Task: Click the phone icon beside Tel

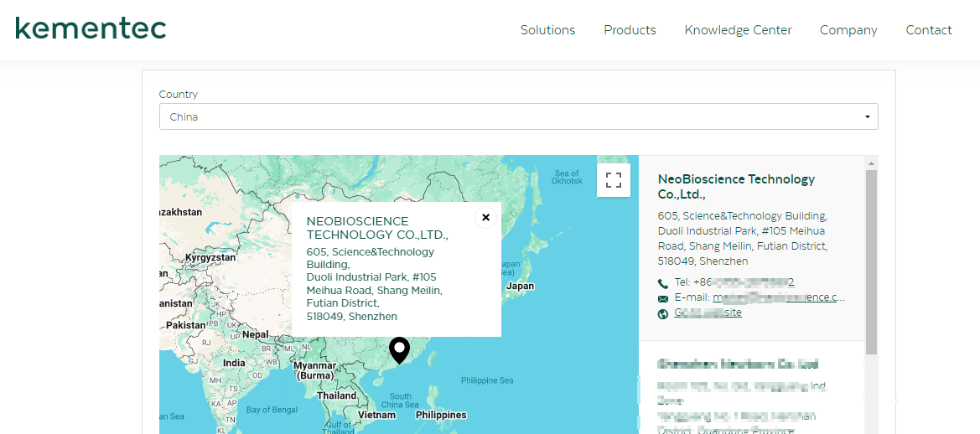Action: click(663, 283)
